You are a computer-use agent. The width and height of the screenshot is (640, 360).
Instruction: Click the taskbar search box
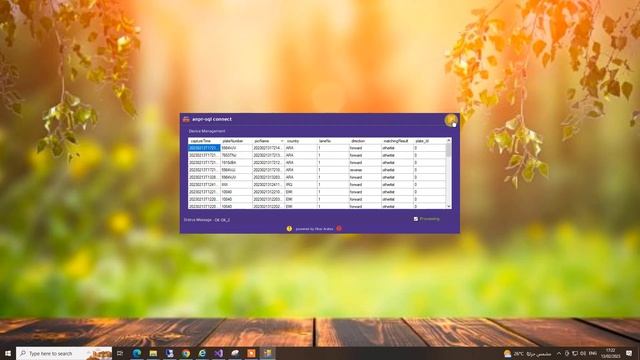coord(64,353)
